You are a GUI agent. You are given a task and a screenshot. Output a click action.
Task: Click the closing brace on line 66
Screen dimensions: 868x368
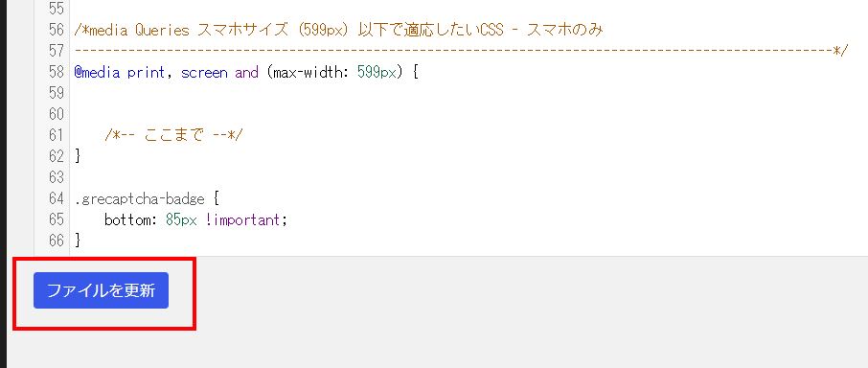coord(78,241)
